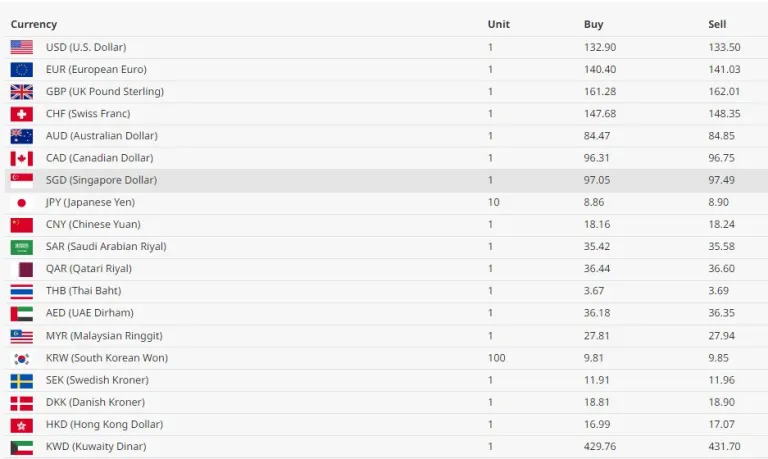The image size is (768, 459).
Task: Click the Currency column header
Action: click(x=34, y=24)
